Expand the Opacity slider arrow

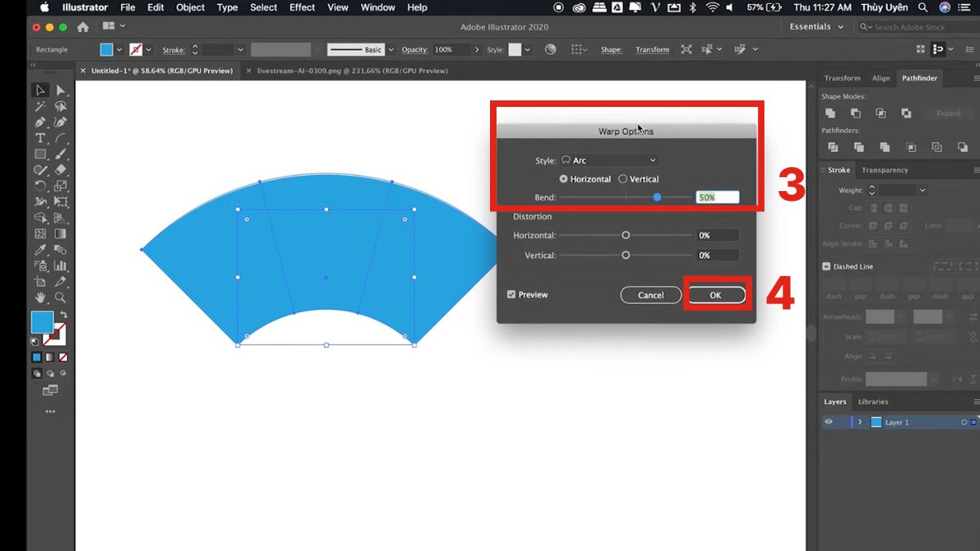pos(477,50)
